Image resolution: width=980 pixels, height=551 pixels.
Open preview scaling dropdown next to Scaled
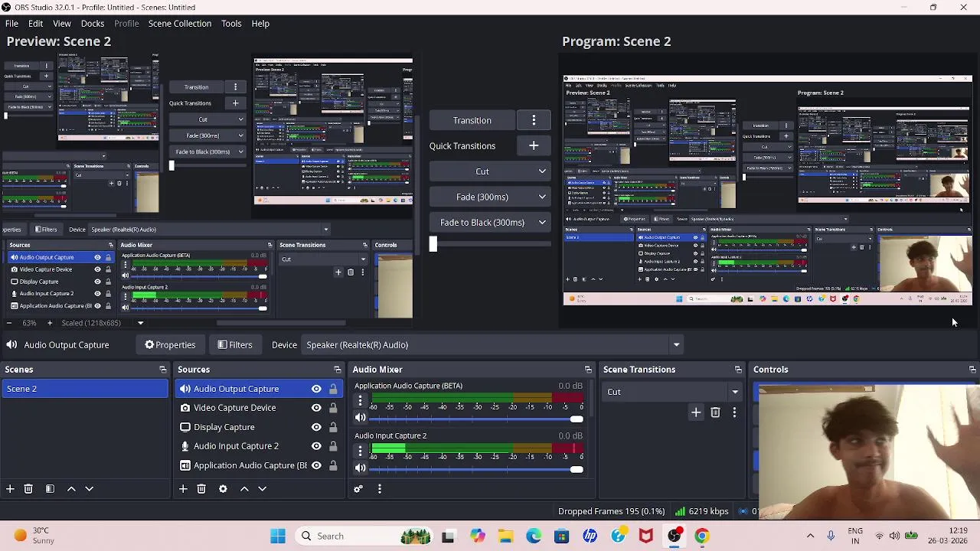[x=140, y=323]
